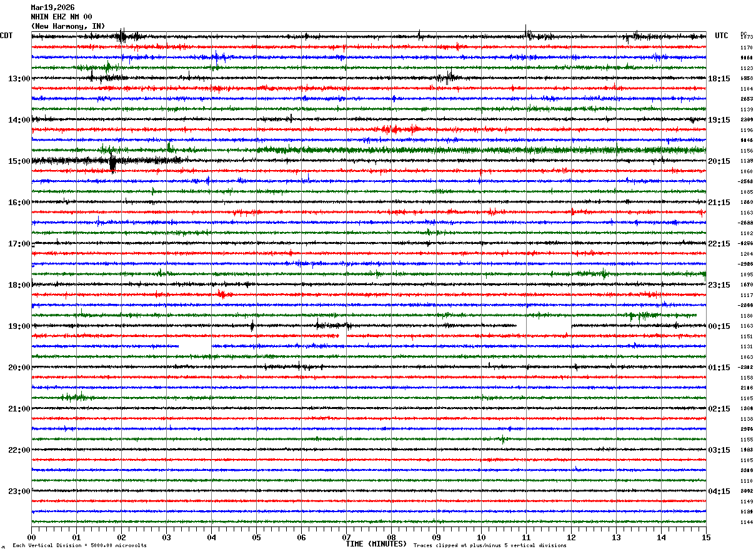Select the 14:00 CDT time label
Screen dimensions: 756x554
click(19, 120)
